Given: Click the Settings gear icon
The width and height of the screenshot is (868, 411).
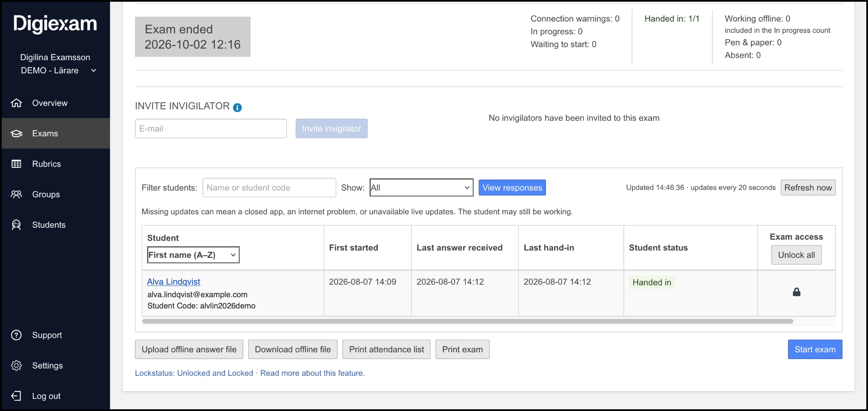Looking at the screenshot, I should tap(16, 366).
